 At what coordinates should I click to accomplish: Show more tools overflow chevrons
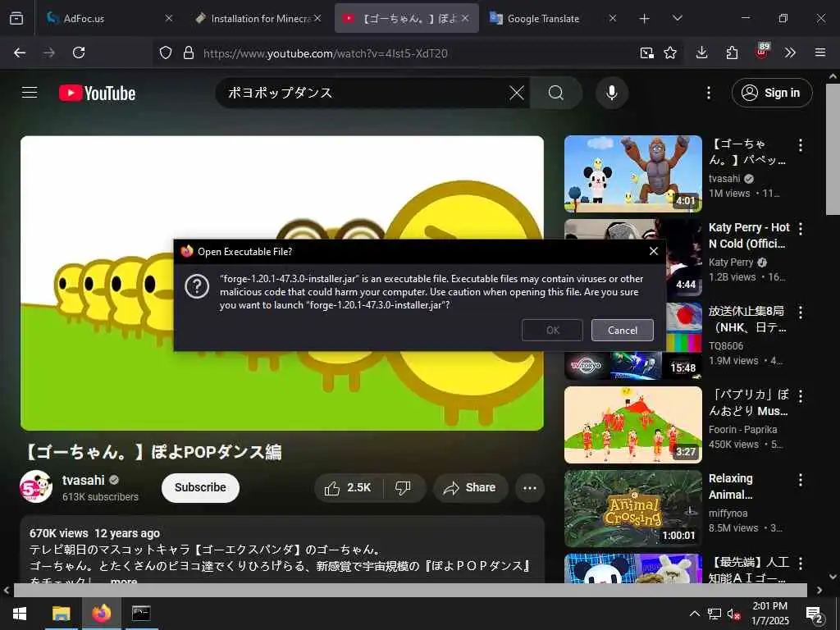coord(790,52)
